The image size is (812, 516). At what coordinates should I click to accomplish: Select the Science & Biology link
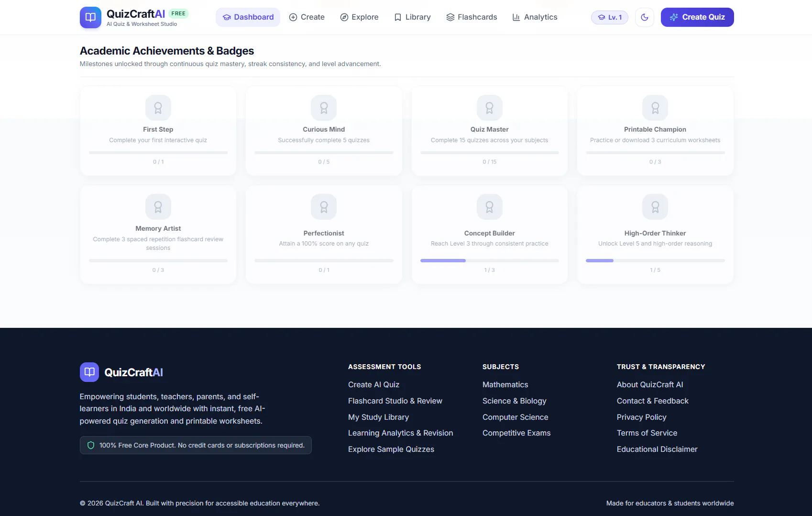coord(514,401)
